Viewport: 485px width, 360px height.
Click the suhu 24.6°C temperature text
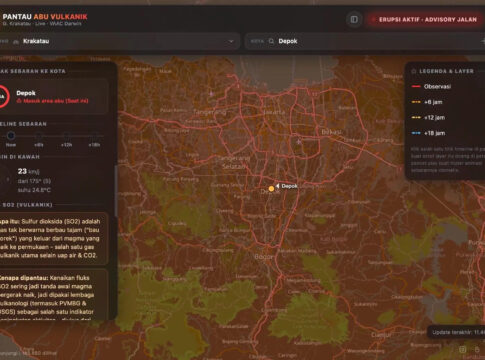[x=34, y=190]
